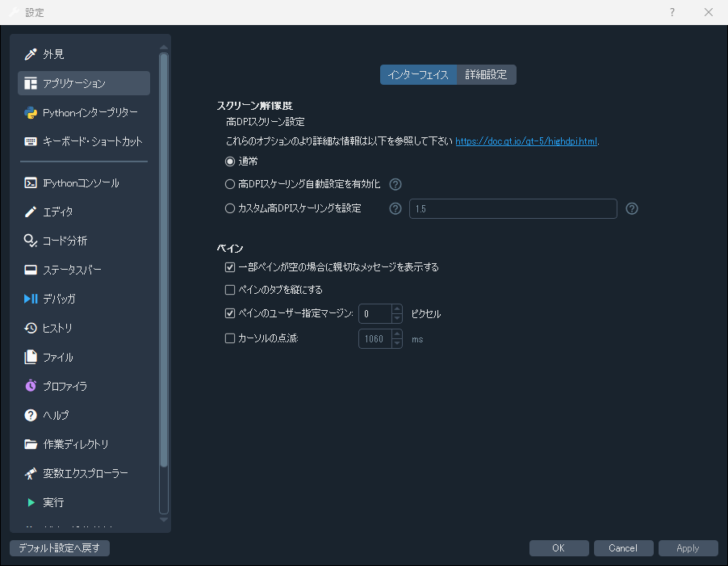This screenshot has width=728, height=566.
Task: Click help icon right of scaling value field
Action: coord(632,208)
